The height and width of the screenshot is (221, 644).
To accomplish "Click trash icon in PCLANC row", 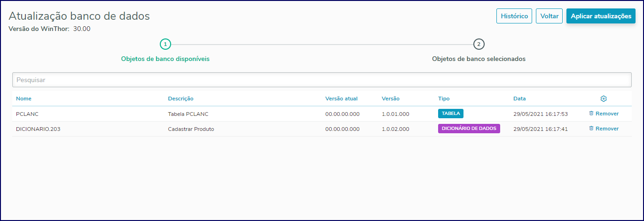I will click(591, 113).
